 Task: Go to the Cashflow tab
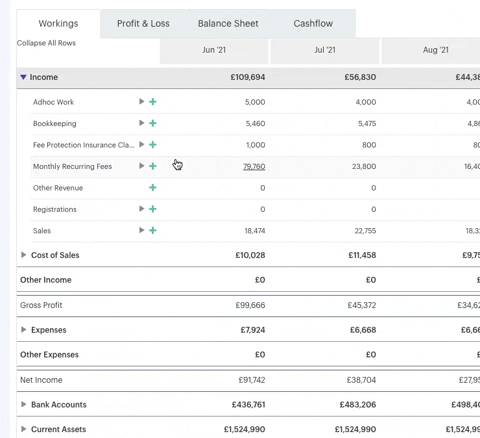click(x=313, y=24)
